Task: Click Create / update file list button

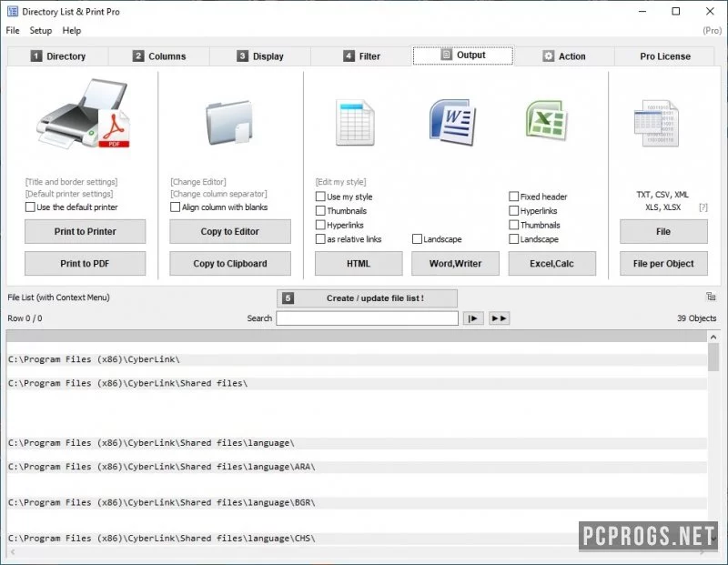Action: (367, 298)
